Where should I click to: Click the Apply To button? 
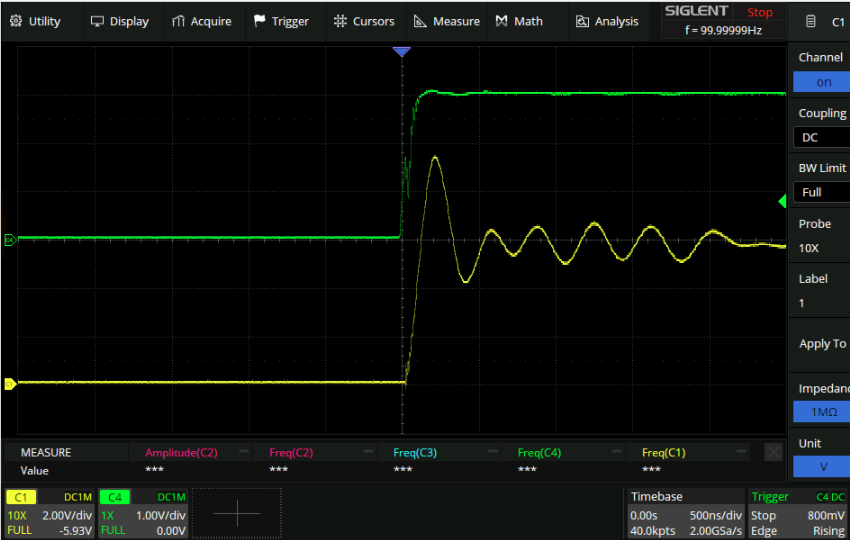822,344
